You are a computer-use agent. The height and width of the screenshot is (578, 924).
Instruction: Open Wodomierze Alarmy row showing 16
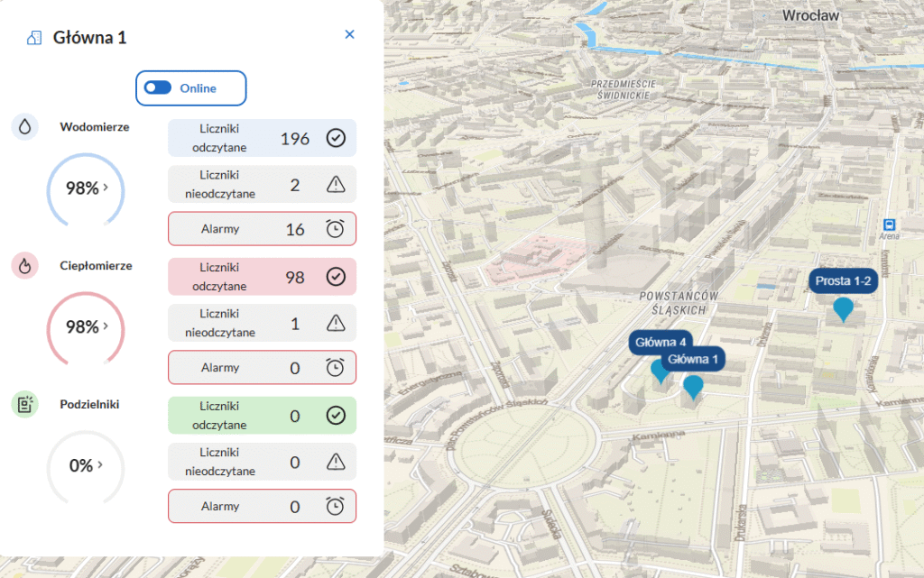pos(262,229)
